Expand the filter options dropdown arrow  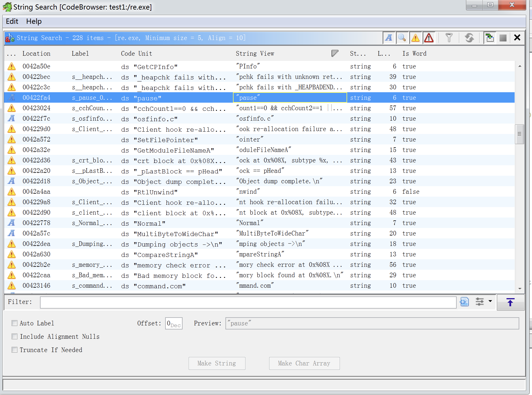point(490,301)
